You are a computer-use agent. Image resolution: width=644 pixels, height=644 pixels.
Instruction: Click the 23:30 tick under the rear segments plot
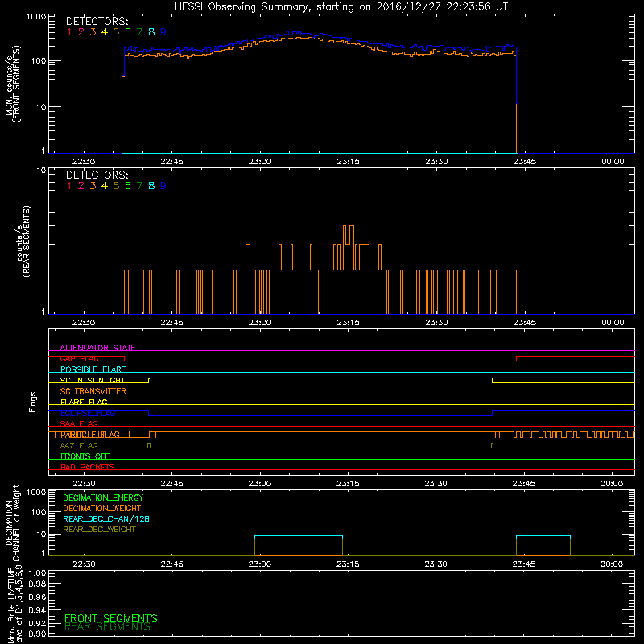pyautogui.click(x=436, y=323)
